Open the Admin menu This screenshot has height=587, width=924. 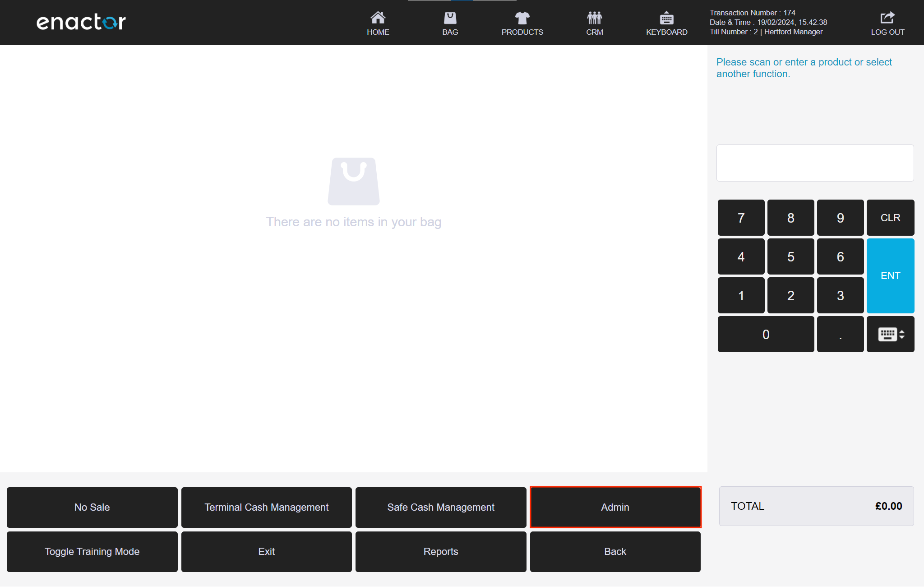pyautogui.click(x=615, y=507)
